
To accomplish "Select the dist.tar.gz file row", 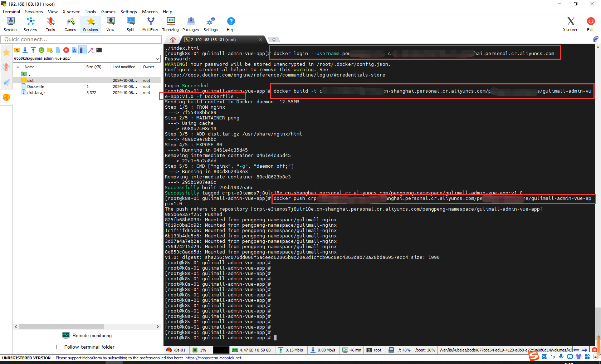I will click(87, 93).
